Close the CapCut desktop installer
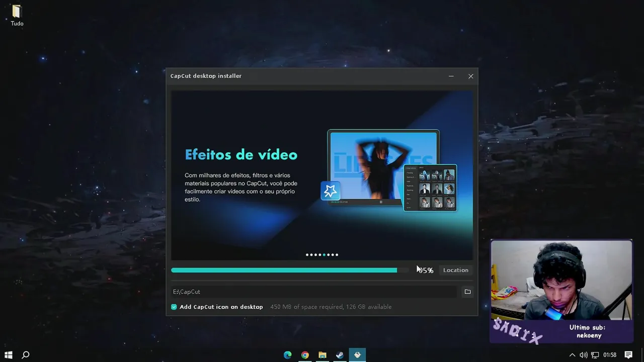Image resolution: width=644 pixels, height=362 pixels. (470, 76)
